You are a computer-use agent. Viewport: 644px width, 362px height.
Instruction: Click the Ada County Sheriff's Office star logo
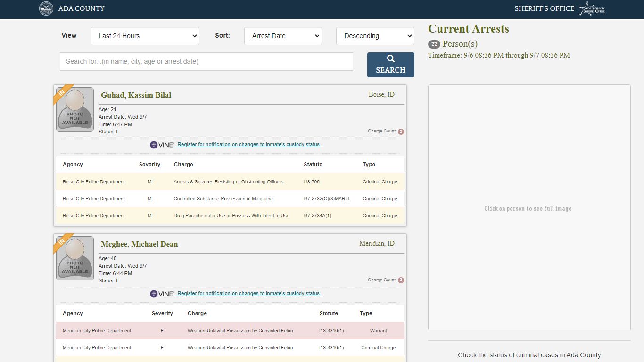click(592, 8)
